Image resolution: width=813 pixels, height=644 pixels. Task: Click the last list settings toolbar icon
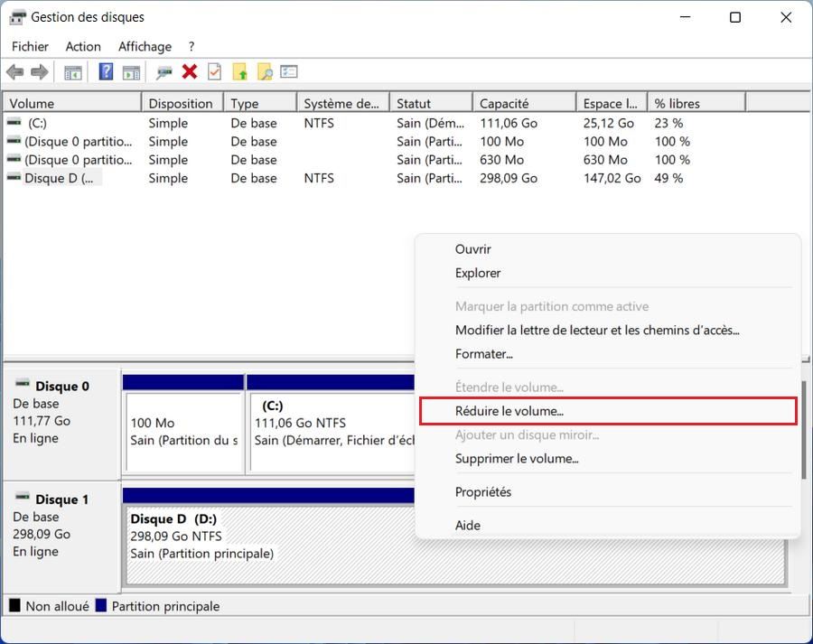(289, 72)
